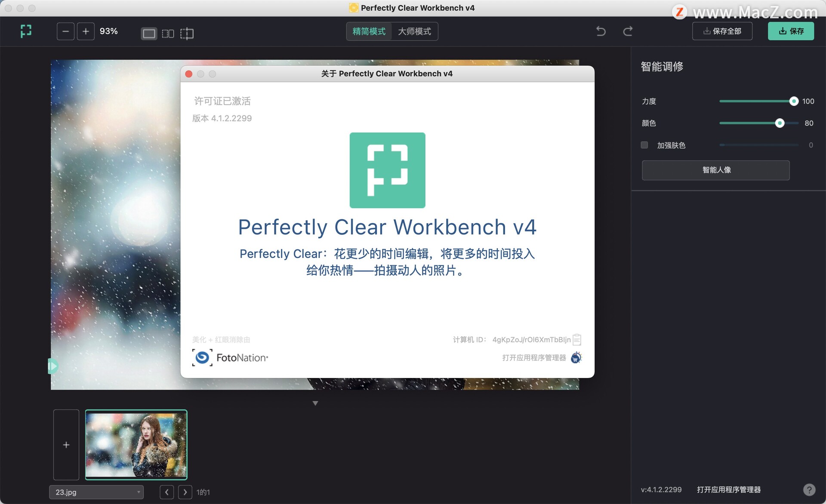
Task: Click the 颜色 value 80
Action: click(x=809, y=123)
